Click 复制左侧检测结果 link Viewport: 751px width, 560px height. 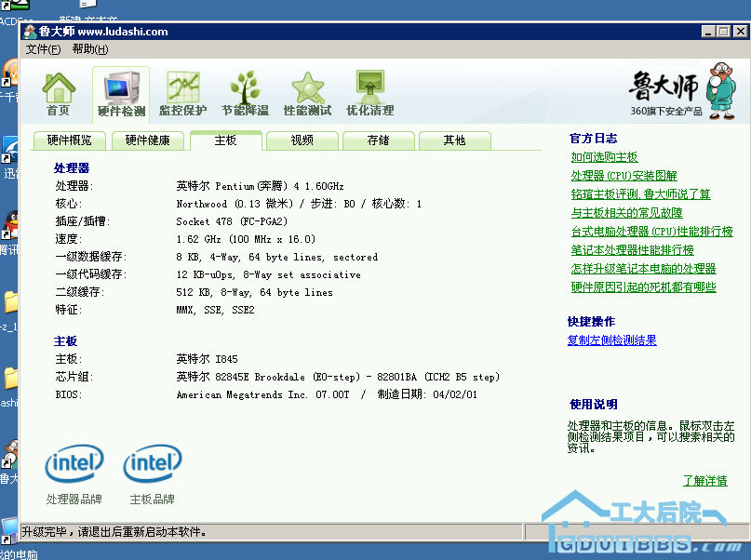[612, 340]
